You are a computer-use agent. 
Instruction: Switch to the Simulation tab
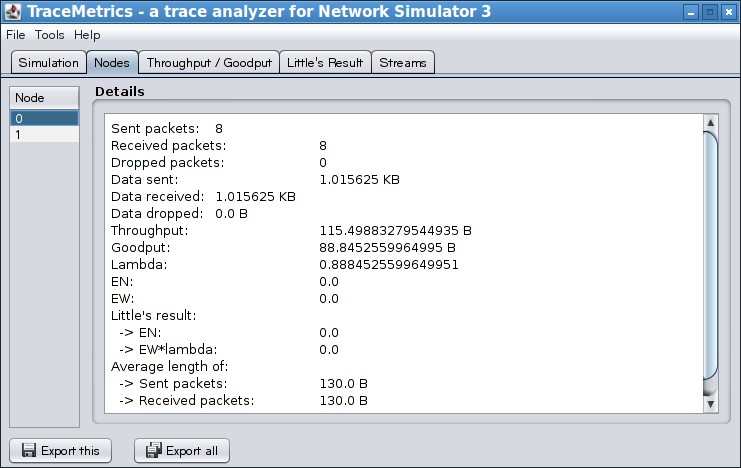tap(48, 63)
